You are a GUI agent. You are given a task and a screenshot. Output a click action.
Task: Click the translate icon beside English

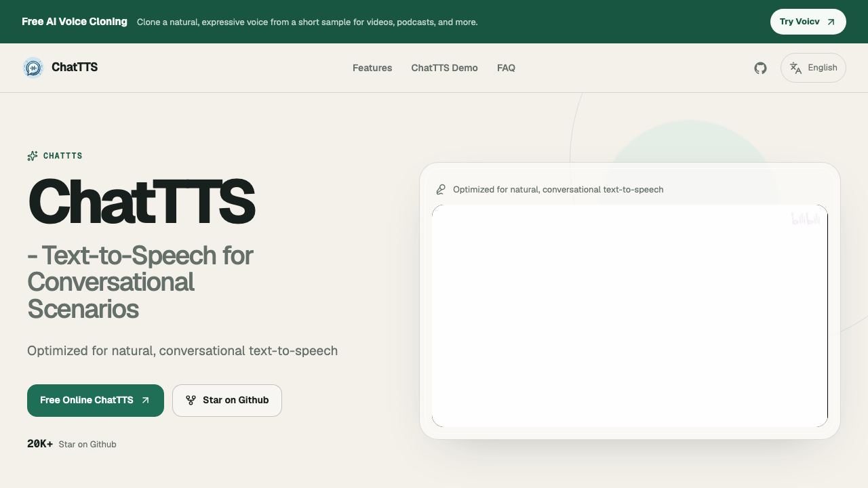[x=796, y=68]
